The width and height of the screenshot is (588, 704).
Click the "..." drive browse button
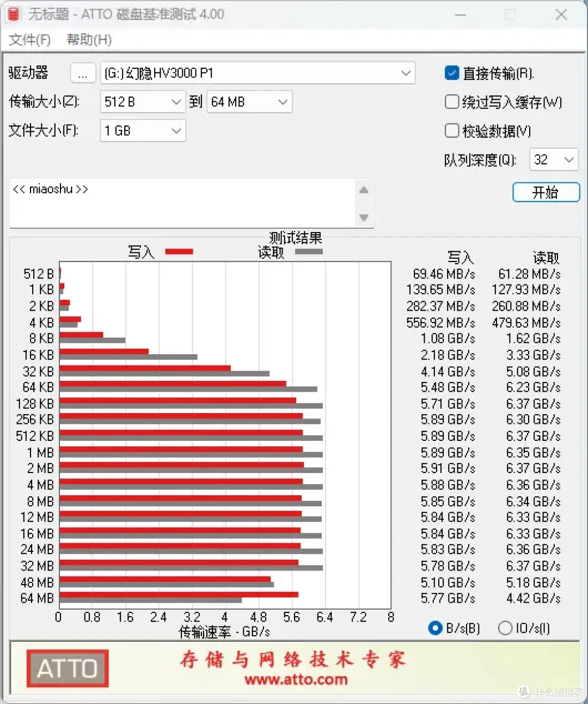(x=83, y=73)
